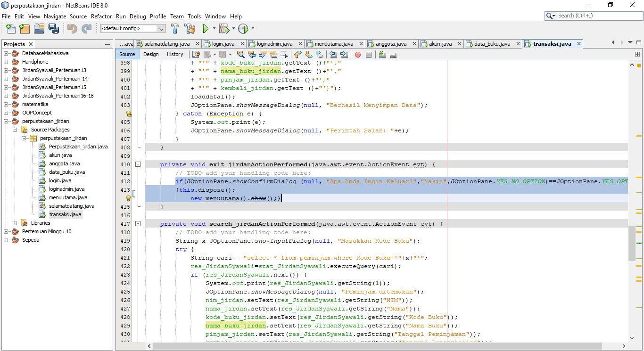The width and height of the screenshot is (644, 351).
Task: Open the default config dropdown
Action: click(x=161, y=28)
